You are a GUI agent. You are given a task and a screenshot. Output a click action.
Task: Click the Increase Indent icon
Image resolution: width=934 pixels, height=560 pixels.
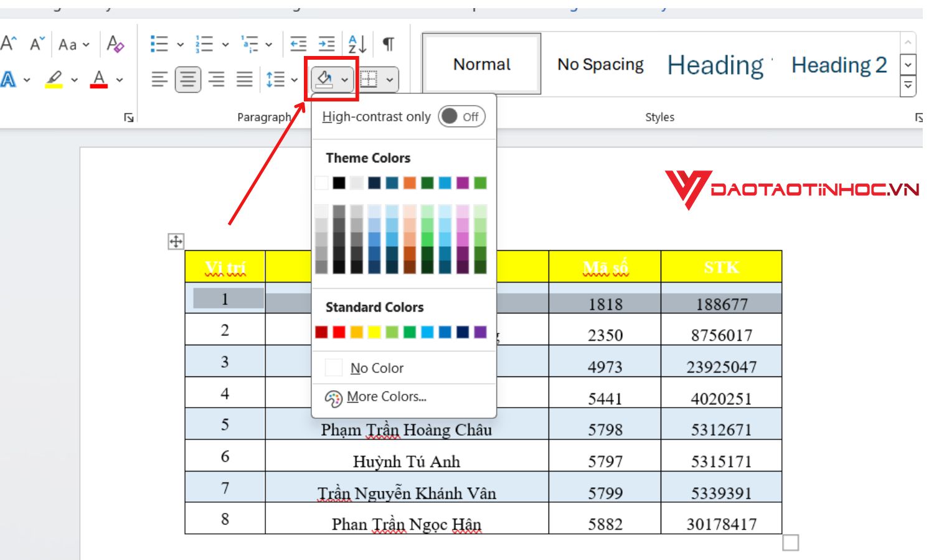tap(326, 44)
